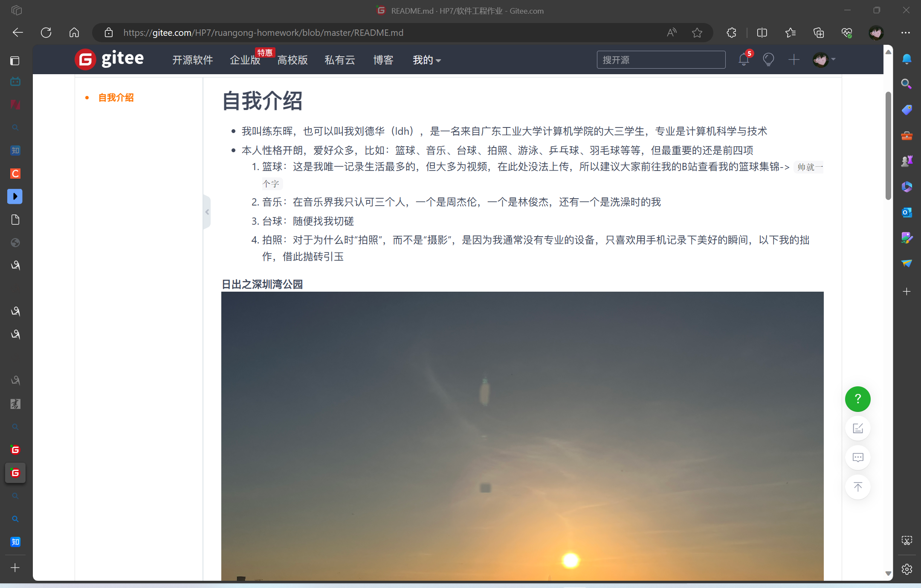
Task: Open the help "?" floating button
Action: coord(857,399)
